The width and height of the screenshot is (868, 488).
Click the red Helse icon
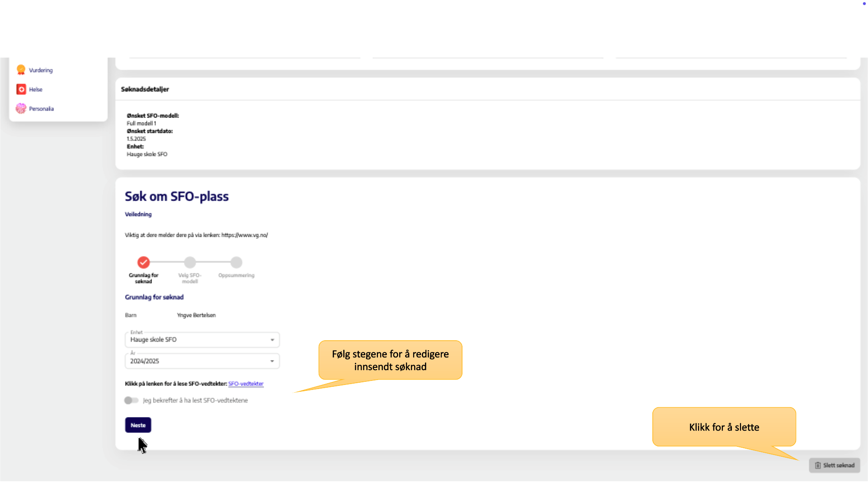tap(21, 89)
